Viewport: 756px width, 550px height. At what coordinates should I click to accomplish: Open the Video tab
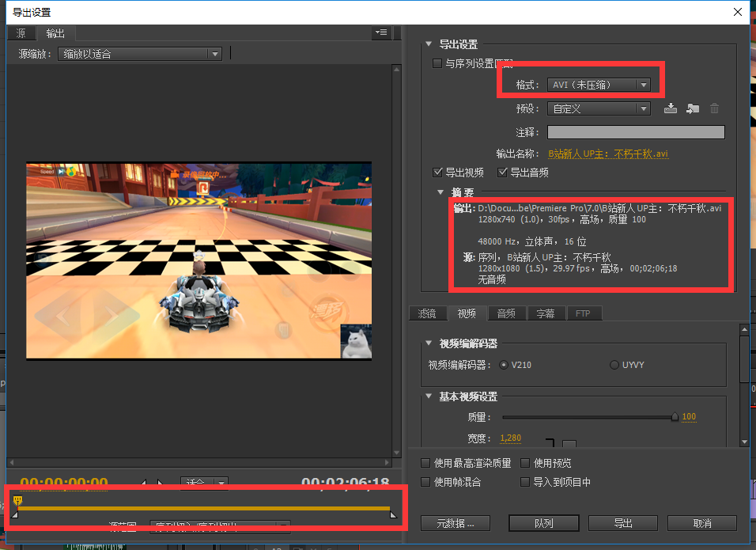pyautogui.click(x=467, y=313)
